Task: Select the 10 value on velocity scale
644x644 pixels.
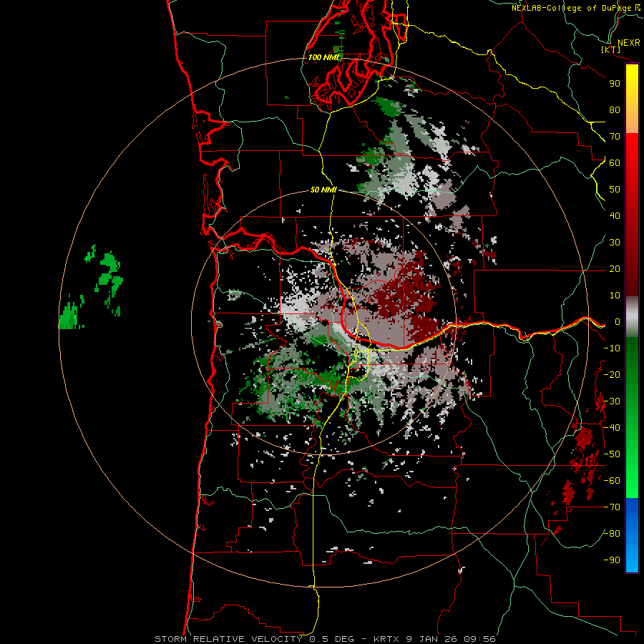Action: (x=615, y=296)
